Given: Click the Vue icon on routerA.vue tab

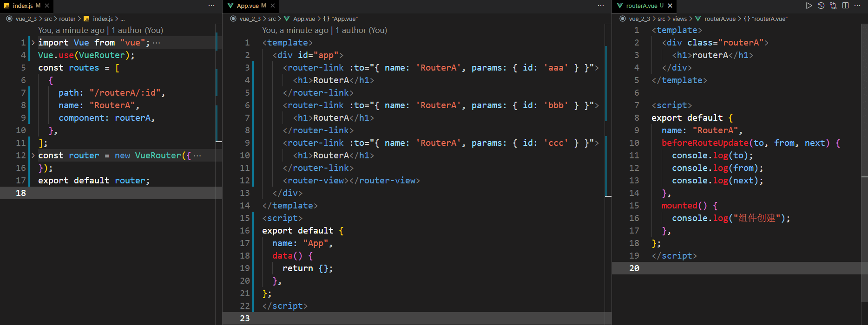Looking at the screenshot, I should [620, 6].
